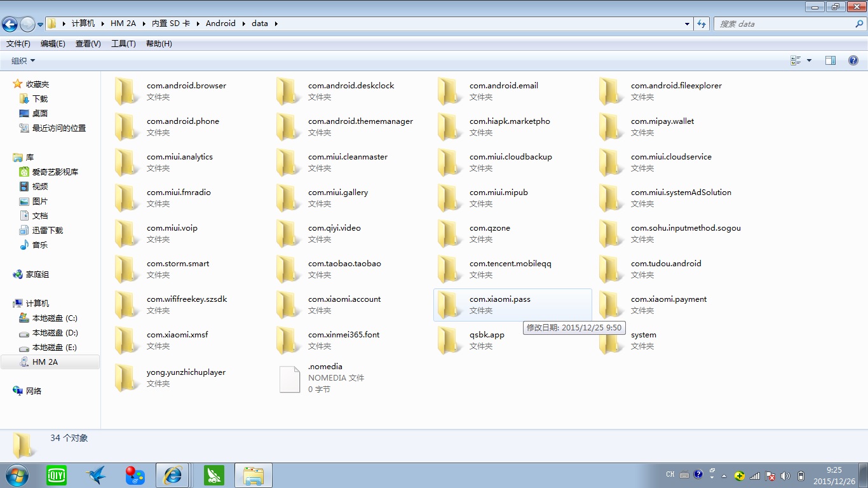Open Internet Explorer from the taskbar
Screen dimensions: 868x488
pos(172,475)
